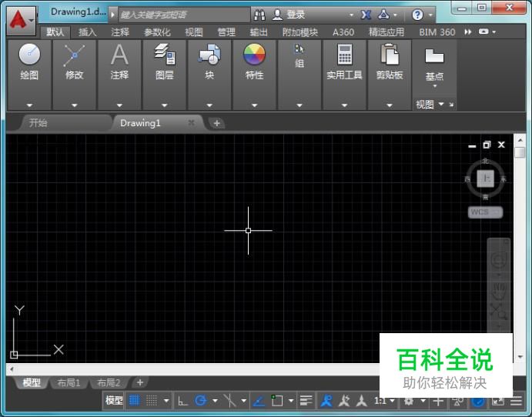Viewport: 532px width, 417px height.
Task: Toggle snap mode dotted grid button
Action: (152, 401)
